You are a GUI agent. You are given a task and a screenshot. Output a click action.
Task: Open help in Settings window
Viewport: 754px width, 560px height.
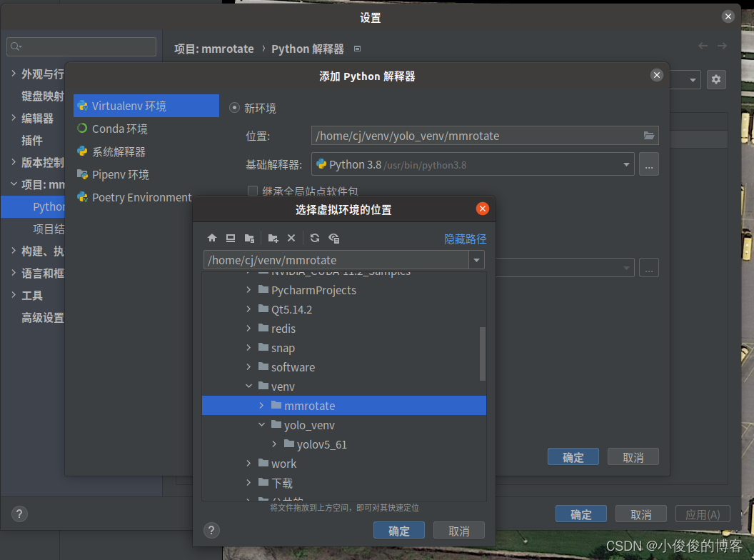coord(19,514)
